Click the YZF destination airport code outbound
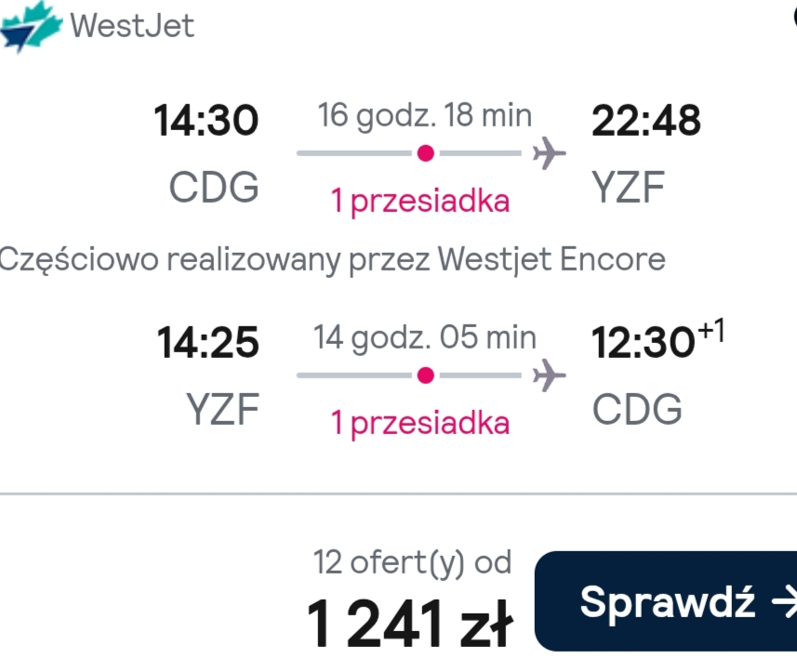The width and height of the screenshot is (797, 672). click(x=629, y=188)
